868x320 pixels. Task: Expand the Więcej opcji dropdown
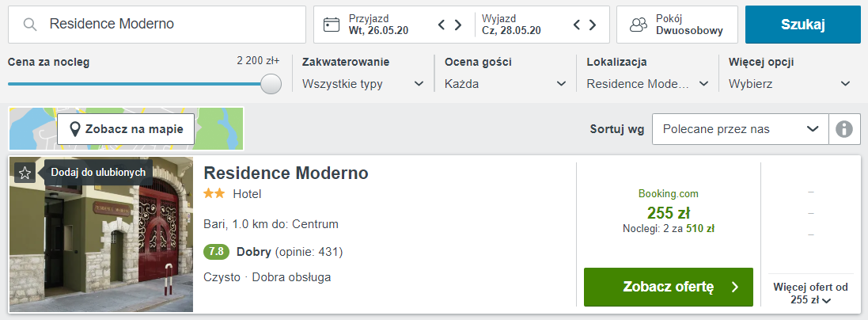[790, 83]
